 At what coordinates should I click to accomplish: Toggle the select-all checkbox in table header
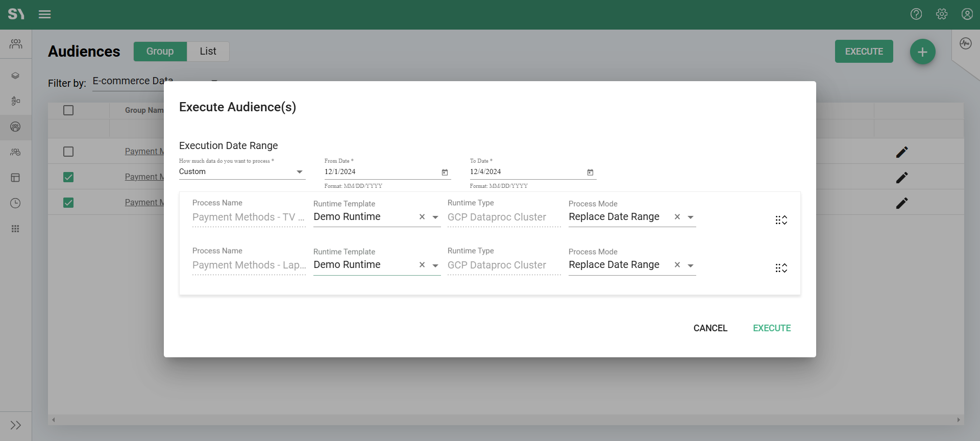click(x=68, y=110)
